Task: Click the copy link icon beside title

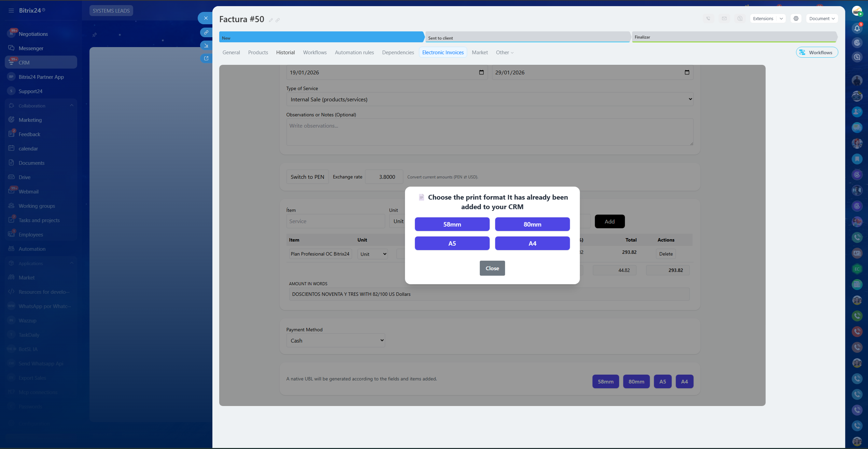Action: [x=278, y=20]
